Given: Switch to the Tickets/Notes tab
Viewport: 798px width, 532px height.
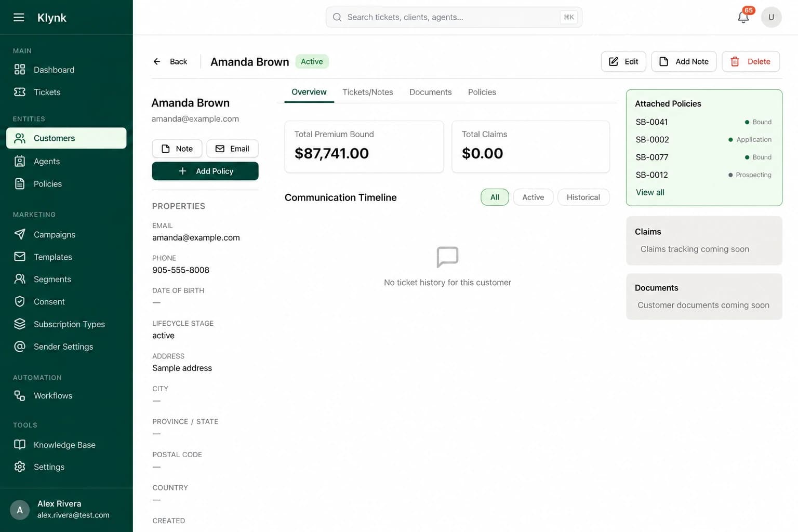Looking at the screenshot, I should point(368,92).
